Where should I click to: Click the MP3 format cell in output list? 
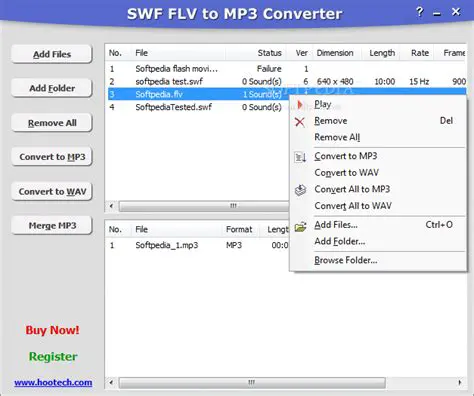[234, 245]
